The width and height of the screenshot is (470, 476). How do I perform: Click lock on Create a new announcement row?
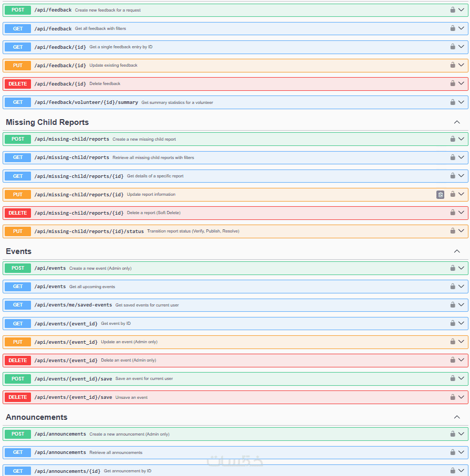452,434
